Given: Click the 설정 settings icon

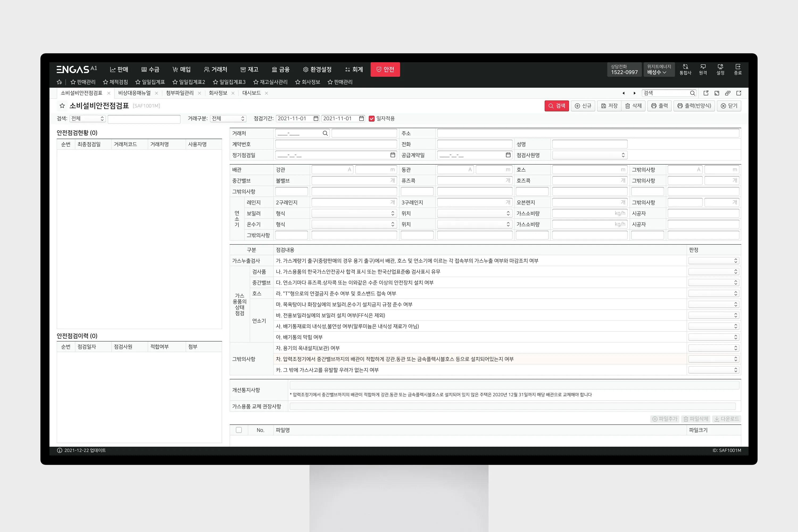Looking at the screenshot, I should 720,69.
